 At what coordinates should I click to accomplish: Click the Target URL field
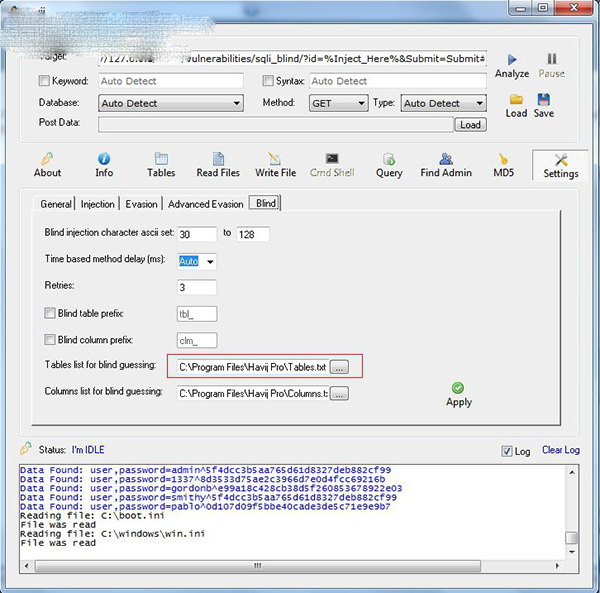pos(292,59)
